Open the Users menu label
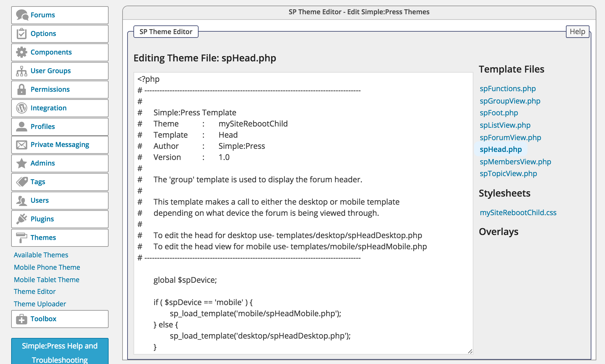This screenshot has width=605, height=364. (x=40, y=200)
